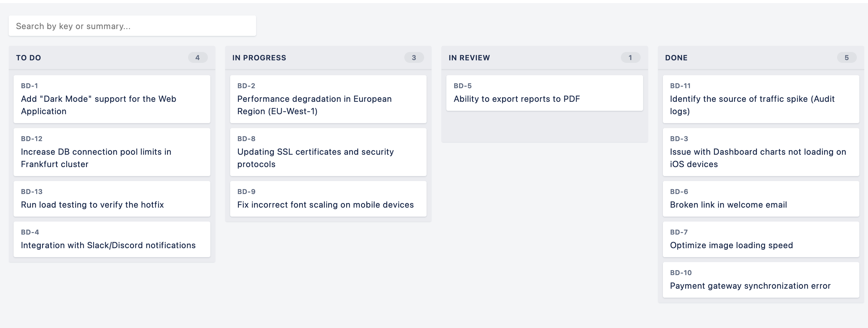Click the BD-3 issue key label
The image size is (868, 328).
(679, 139)
